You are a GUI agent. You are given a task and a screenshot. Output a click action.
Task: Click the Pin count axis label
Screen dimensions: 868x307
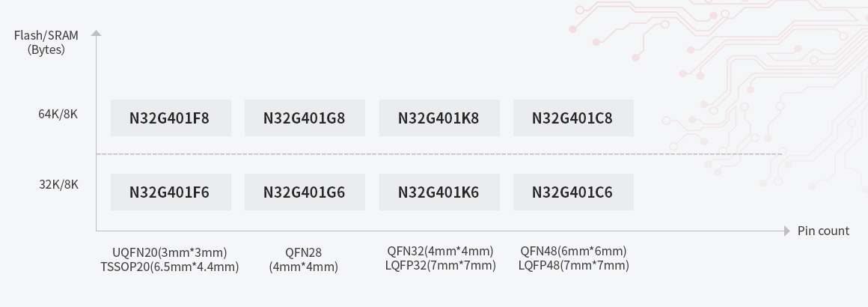pos(823,231)
